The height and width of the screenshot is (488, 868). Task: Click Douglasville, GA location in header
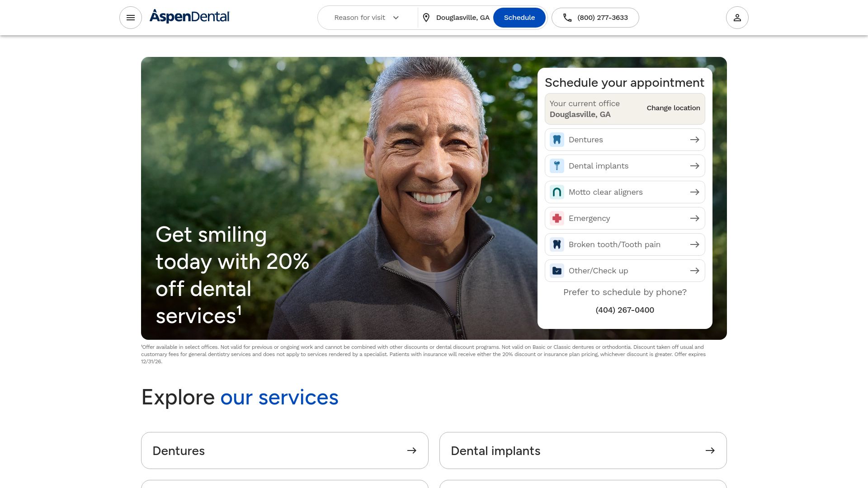click(462, 18)
